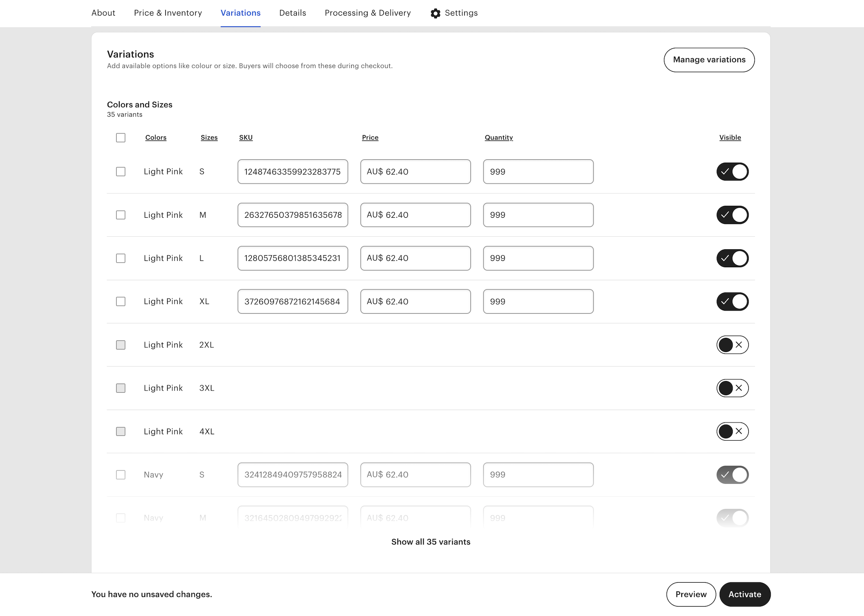Screen dimensions: 864x616
Task: Hide the Light Pink M variant
Action: 732,215
